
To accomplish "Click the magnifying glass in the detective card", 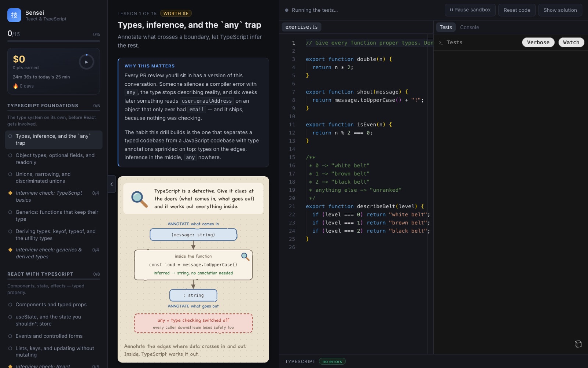I will (139, 199).
